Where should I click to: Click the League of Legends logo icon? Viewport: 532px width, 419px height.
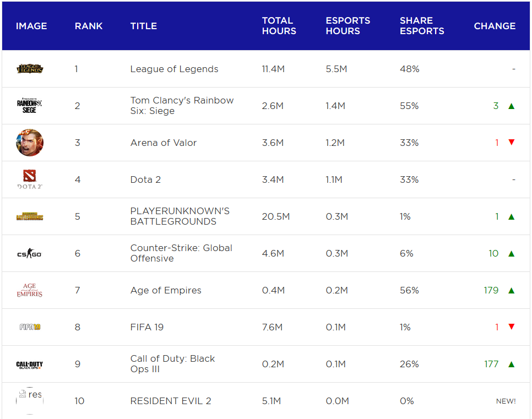pos(30,69)
